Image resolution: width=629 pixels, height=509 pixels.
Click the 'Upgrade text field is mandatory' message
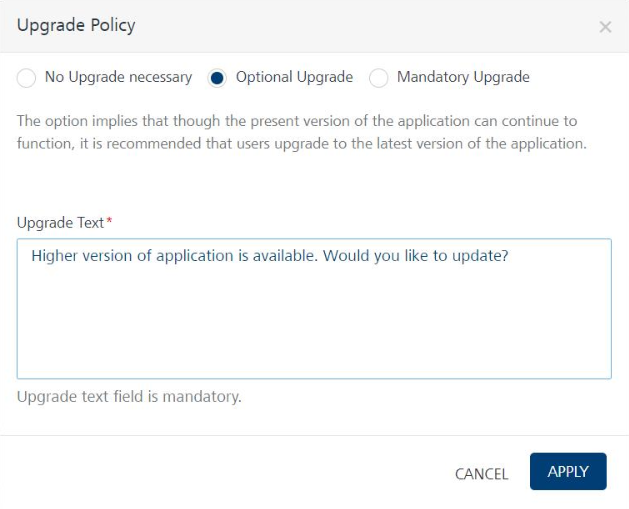coord(129,397)
